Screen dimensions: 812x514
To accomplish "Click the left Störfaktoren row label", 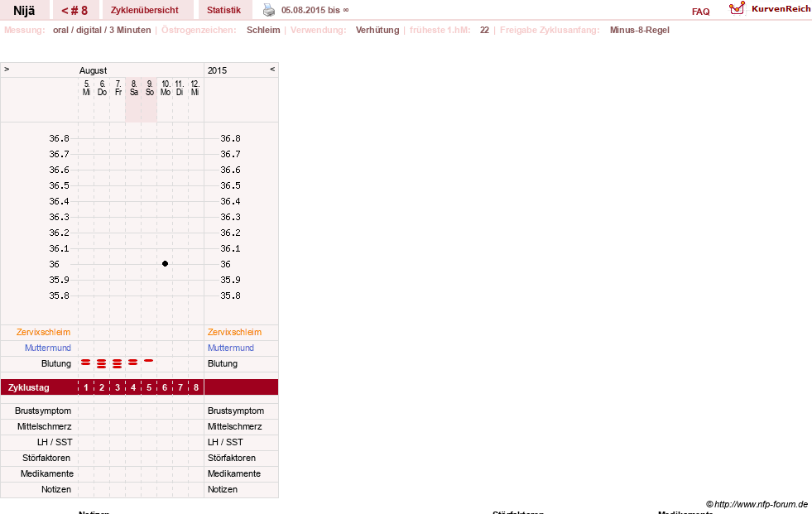I will point(46,458).
